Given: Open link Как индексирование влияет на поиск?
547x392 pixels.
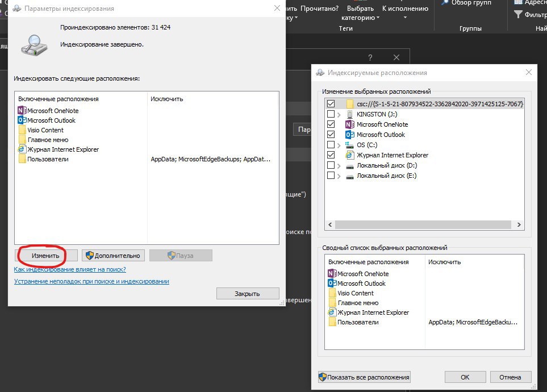Looking at the screenshot, I should tap(70, 269).
